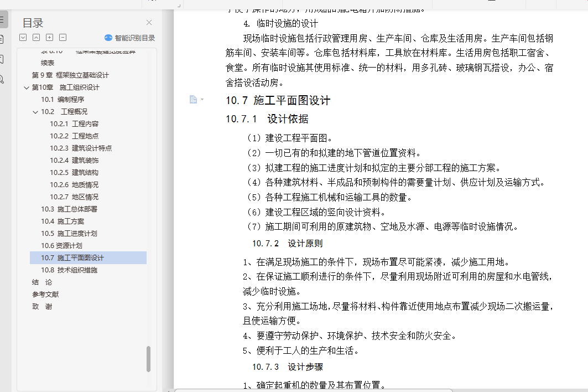Click the outline pane vertical scrollbar thumb

(x=148, y=359)
